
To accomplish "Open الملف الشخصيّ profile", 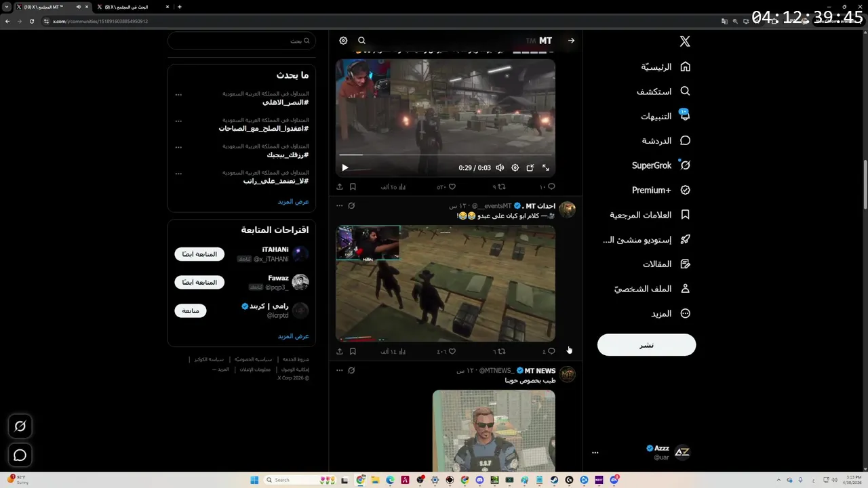I will pyautogui.click(x=652, y=289).
